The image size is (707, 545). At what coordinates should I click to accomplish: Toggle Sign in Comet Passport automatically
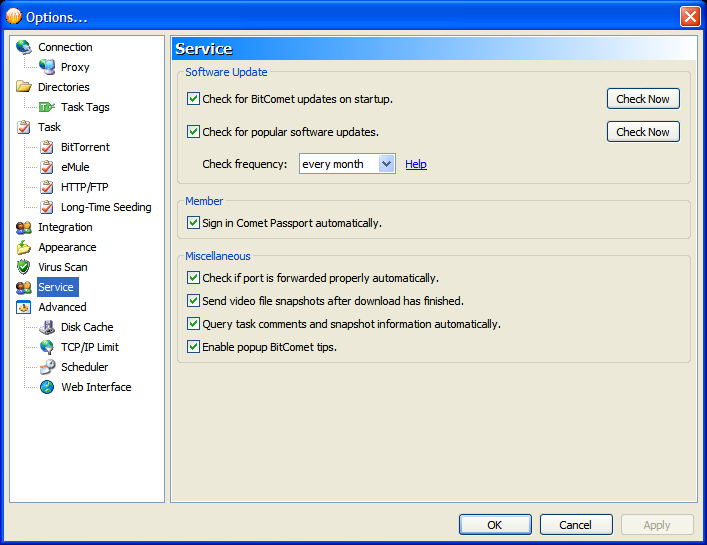pyautogui.click(x=193, y=223)
